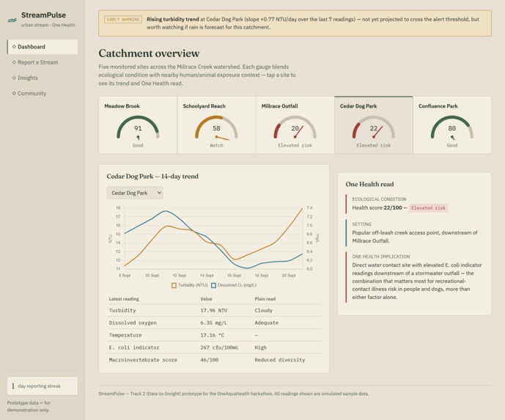
Task: Click the Confluence Park gauge showing 80
Action: tap(452, 128)
